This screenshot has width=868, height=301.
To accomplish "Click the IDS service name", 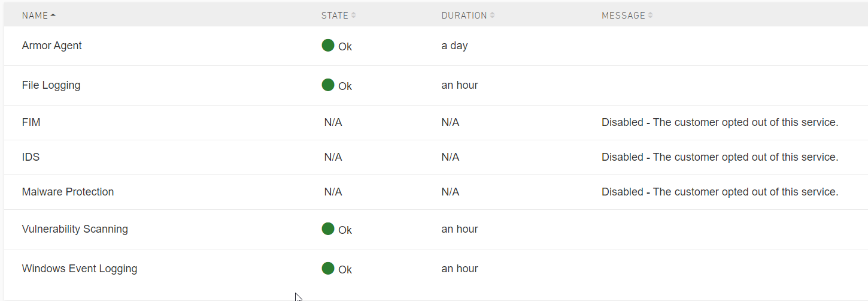I will click(31, 157).
